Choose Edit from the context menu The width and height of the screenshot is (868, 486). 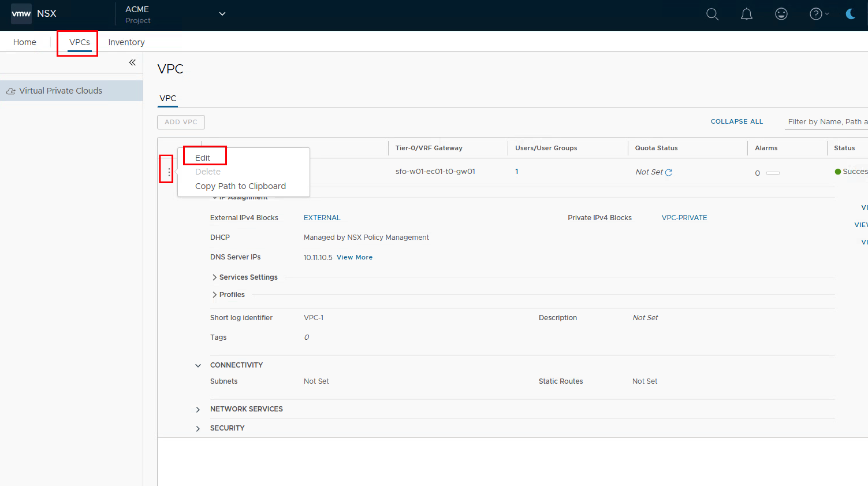pos(203,158)
